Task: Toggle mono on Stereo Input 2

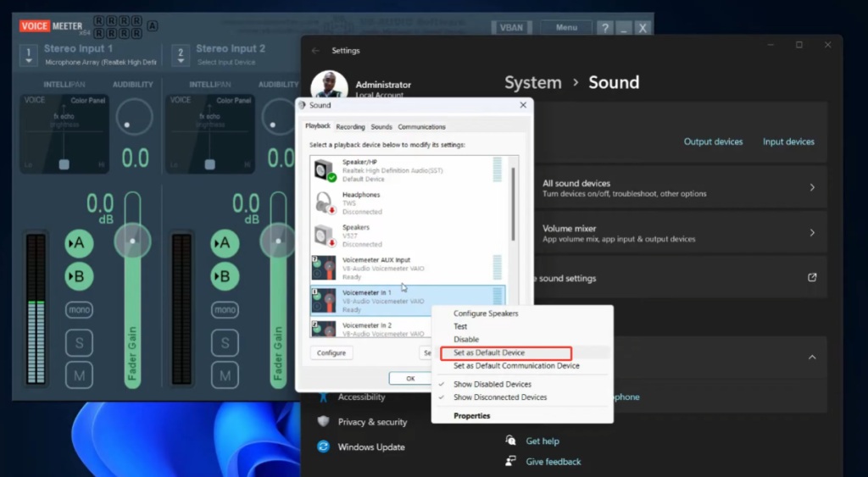Action: 225,310
